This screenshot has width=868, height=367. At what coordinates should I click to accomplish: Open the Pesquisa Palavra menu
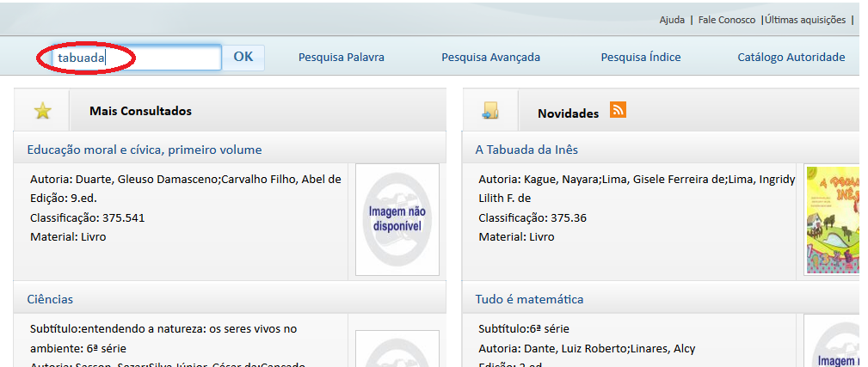click(341, 58)
